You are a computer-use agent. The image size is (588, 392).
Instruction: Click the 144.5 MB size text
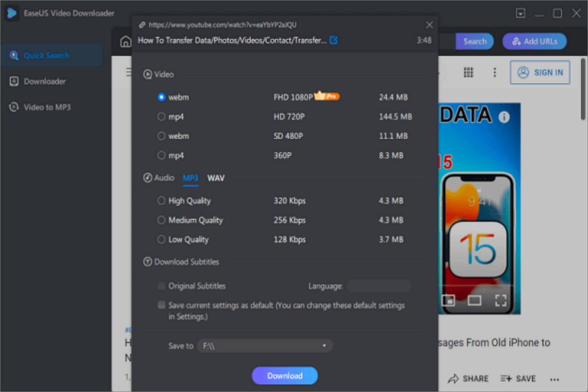pyautogui.click(x=395, y=117)
